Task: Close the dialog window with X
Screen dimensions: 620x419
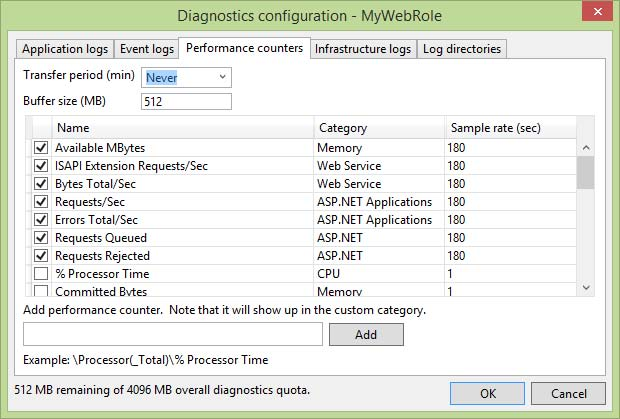Action: (596, 15)
